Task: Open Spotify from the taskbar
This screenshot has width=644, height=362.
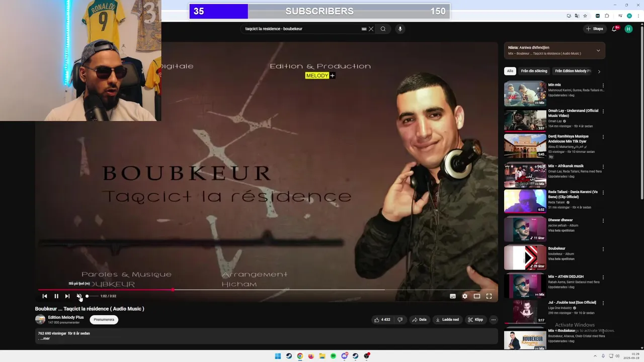Action: 333,356
